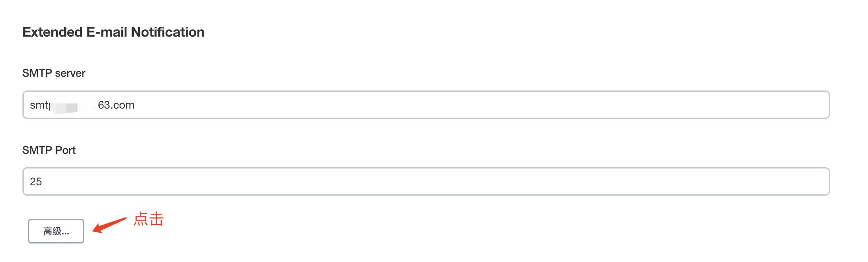Click the word E-mail in the heading
This screenshot has height=262, width=868.
click(107, 32)
